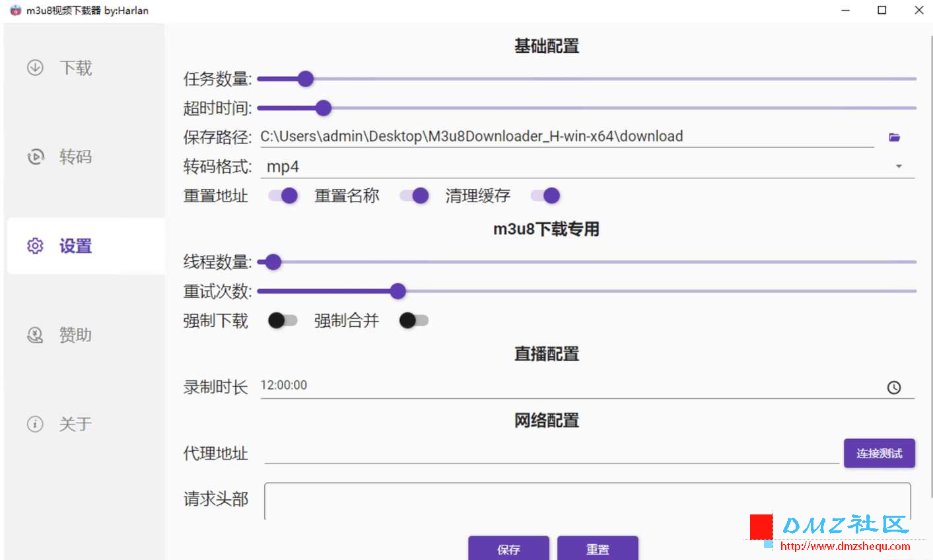Enable the 强制下载 toggle

[x=283, y=320]
